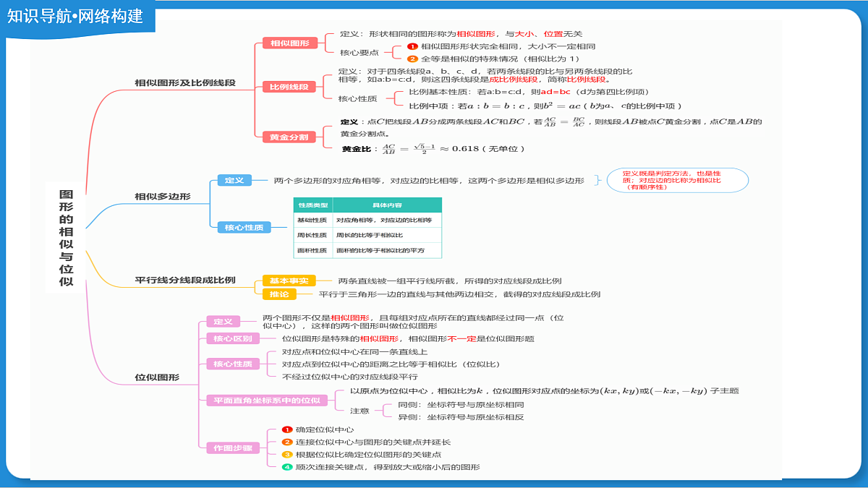Click red number 1 icon beside 相似图形形状完全相同

[412, 46]
